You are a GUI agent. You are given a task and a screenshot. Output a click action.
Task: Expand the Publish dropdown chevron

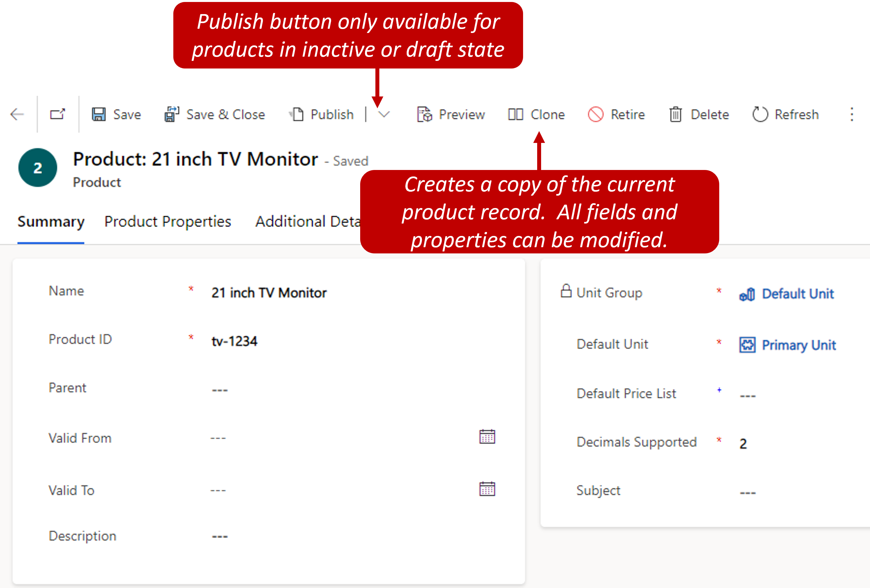click(384, 114)
